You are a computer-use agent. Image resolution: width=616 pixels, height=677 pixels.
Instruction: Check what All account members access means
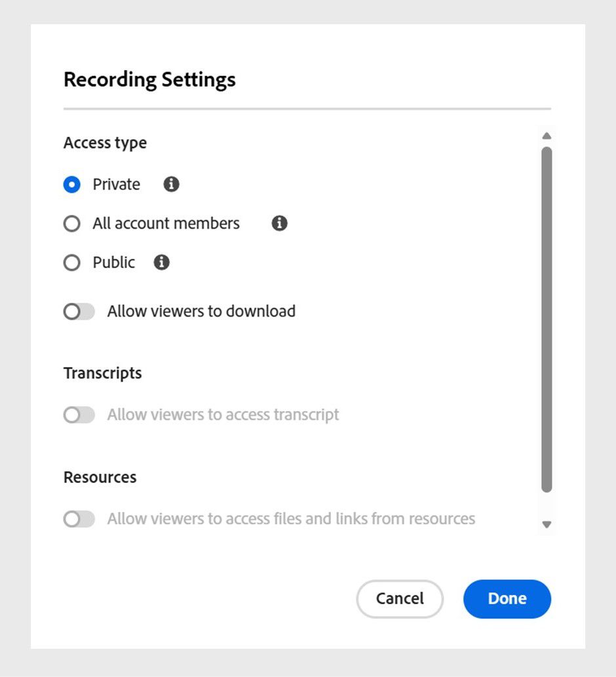click(x=279, y=223)
